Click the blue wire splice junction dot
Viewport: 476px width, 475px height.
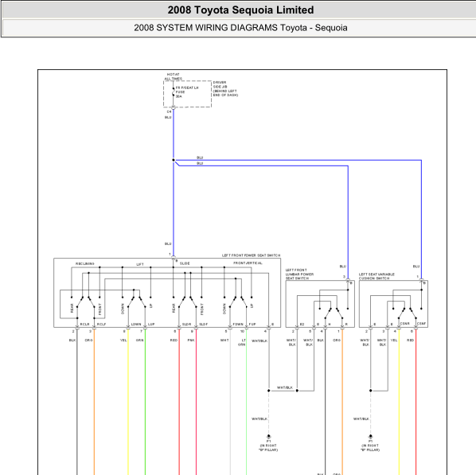pos(174,160)
